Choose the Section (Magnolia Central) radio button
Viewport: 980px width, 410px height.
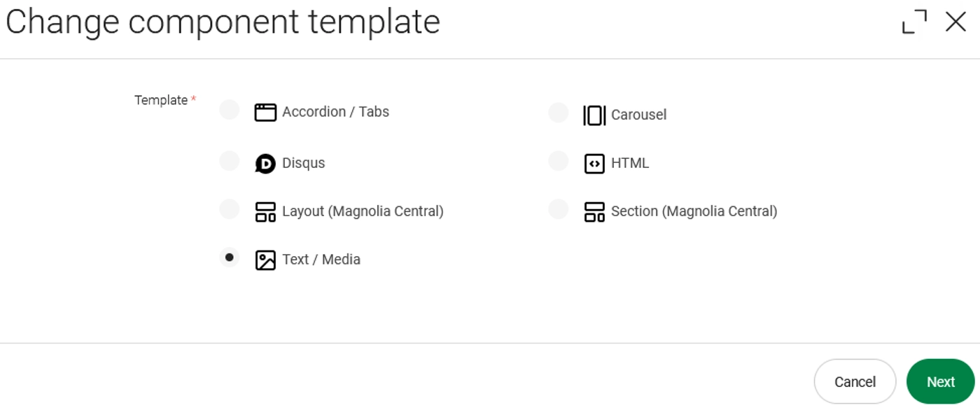[x=559, y=209]
